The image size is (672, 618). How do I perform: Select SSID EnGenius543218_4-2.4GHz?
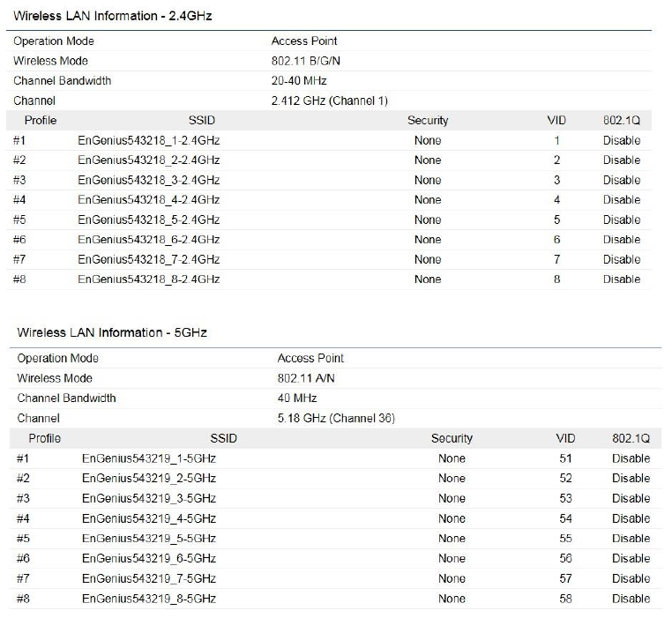(x=149, y=200)
